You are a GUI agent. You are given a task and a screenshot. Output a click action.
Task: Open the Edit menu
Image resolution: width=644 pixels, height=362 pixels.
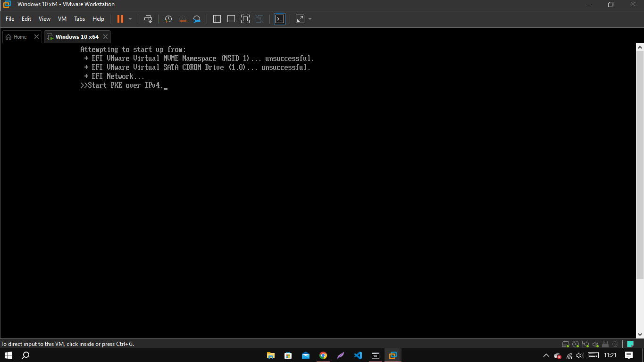click(26, 19)
